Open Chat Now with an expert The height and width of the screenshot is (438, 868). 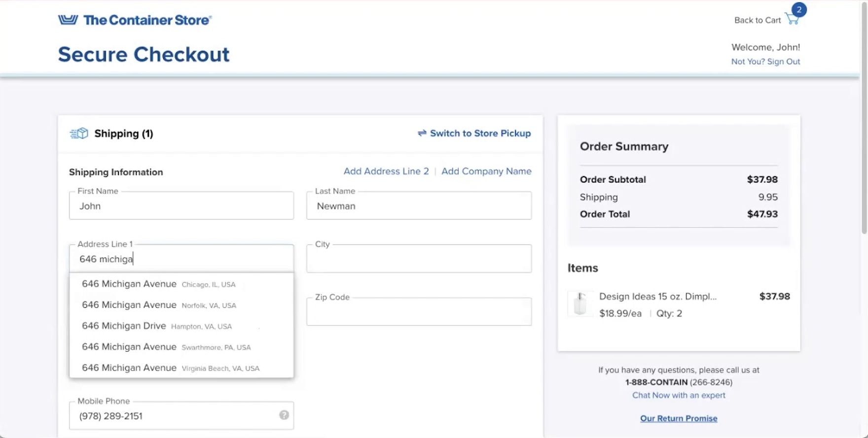(679, 395)
